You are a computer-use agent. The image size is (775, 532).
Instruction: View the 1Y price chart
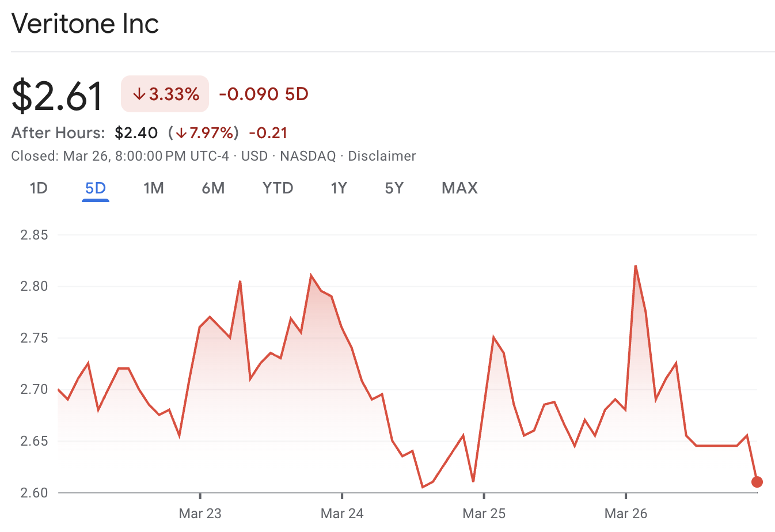pyautogui.click(x=339, y=188)
